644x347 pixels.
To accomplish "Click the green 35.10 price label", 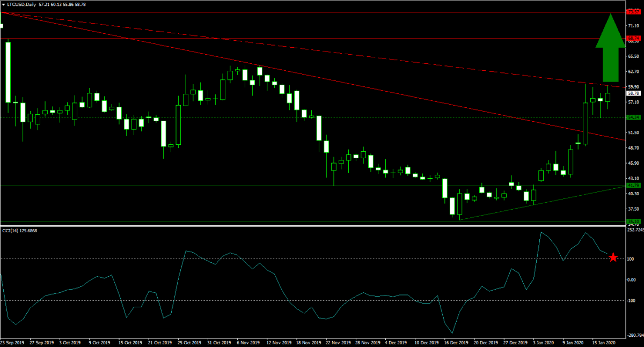I will click(633, 222).
